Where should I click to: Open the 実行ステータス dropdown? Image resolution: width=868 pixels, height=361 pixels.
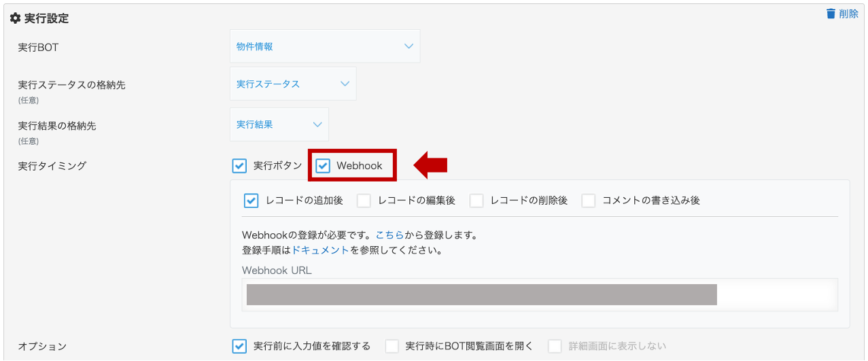[x=293, y=84]
